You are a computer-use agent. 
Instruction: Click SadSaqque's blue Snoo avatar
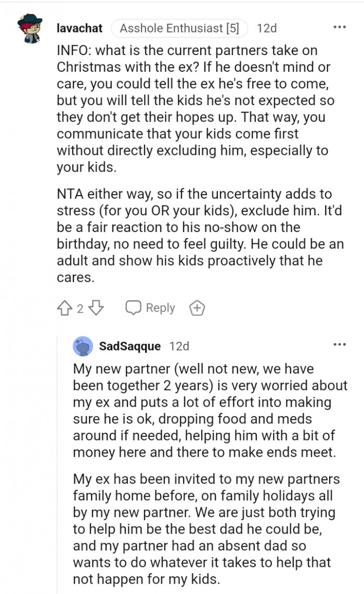pos(83,346)
